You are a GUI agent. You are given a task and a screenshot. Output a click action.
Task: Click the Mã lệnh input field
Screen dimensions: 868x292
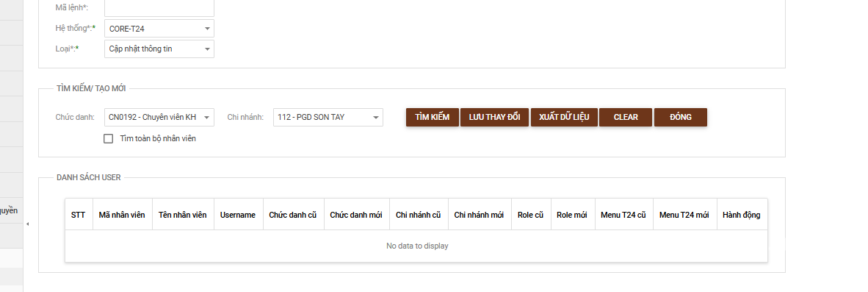point(159,8)
